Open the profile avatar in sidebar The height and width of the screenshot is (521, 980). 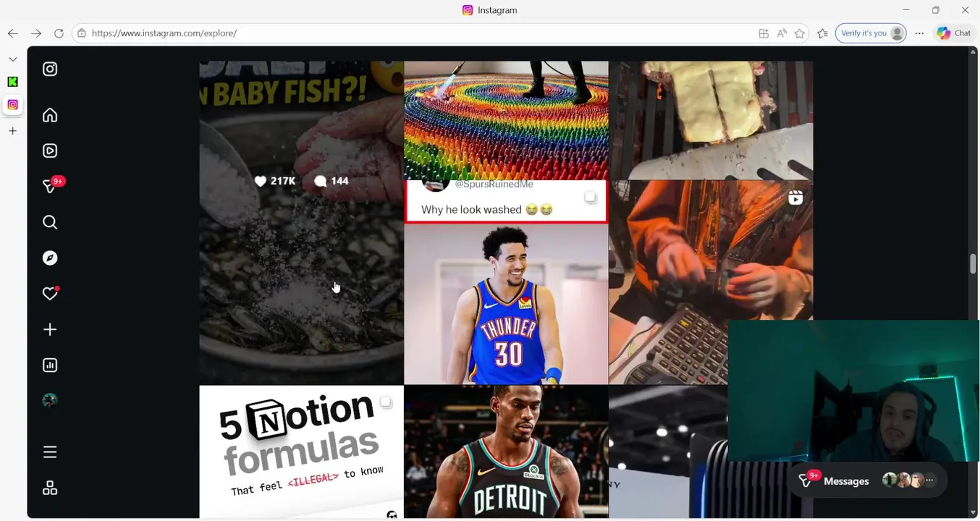tap(50, 400)
